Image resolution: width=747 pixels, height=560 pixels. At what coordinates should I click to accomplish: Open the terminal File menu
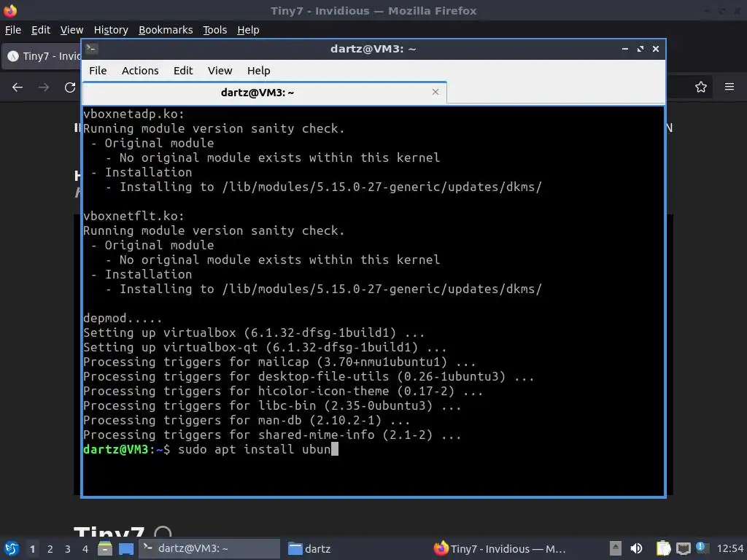[98, 71]
